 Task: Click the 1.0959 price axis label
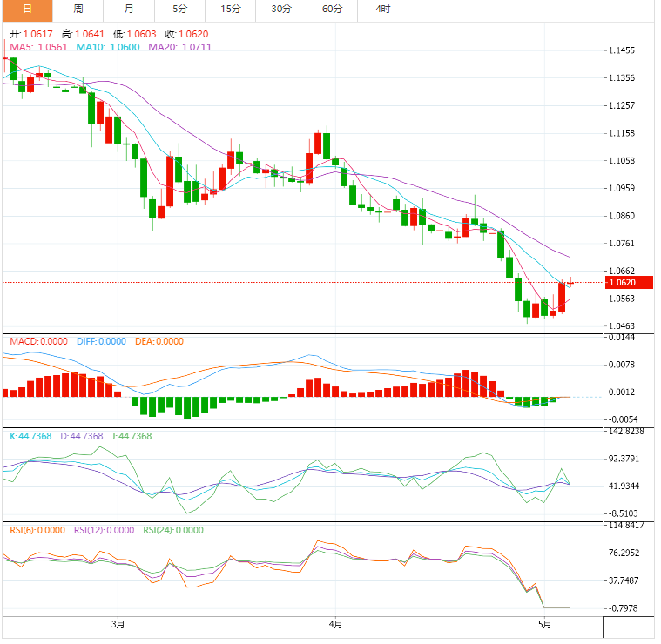[x=621, y=188]
